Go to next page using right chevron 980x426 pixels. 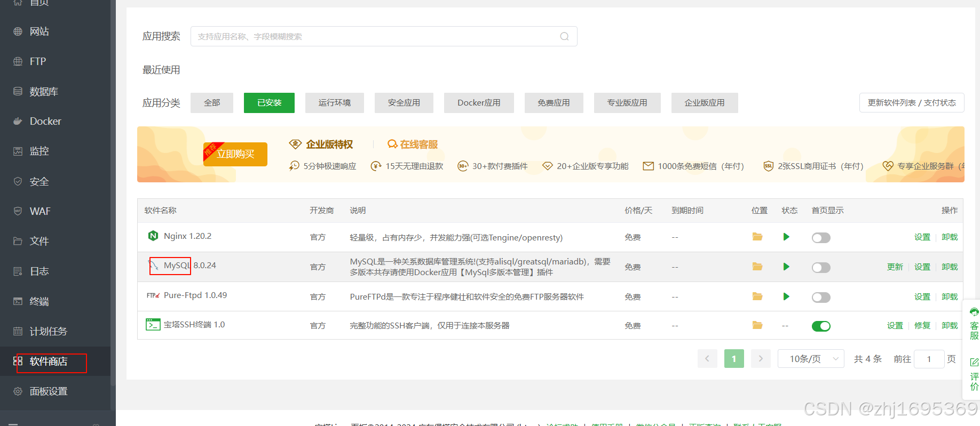tap(761, 359)
